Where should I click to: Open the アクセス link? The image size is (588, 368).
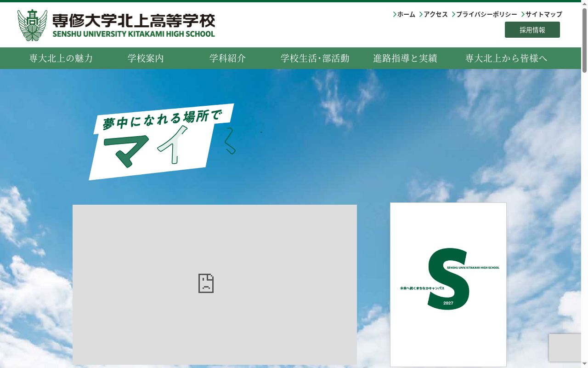coord(433,14)
